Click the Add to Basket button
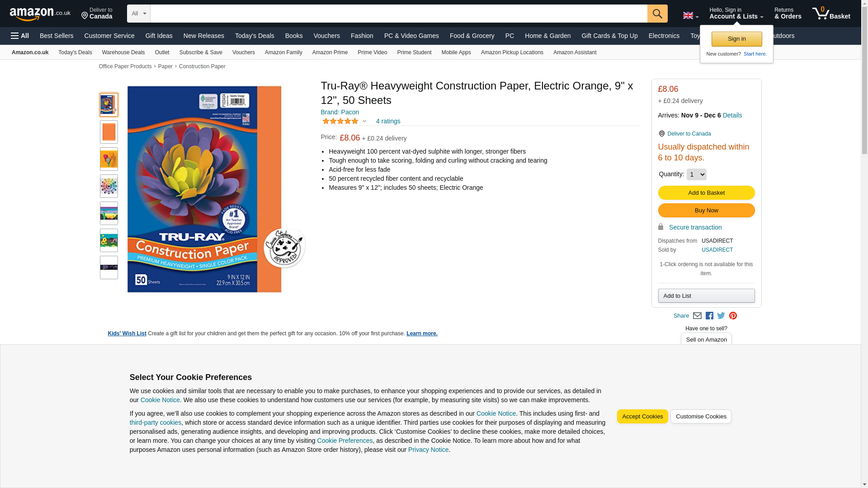This screenshot has width=868, height=488. 706,193
